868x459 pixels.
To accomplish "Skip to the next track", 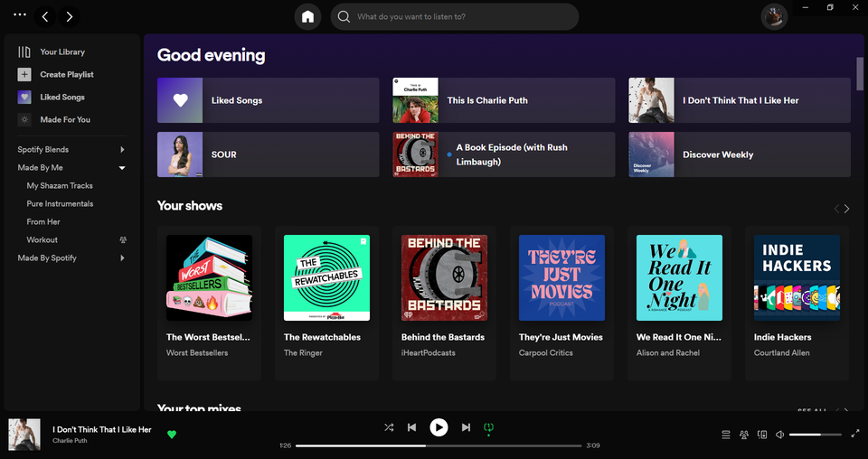I will (467, 427).
